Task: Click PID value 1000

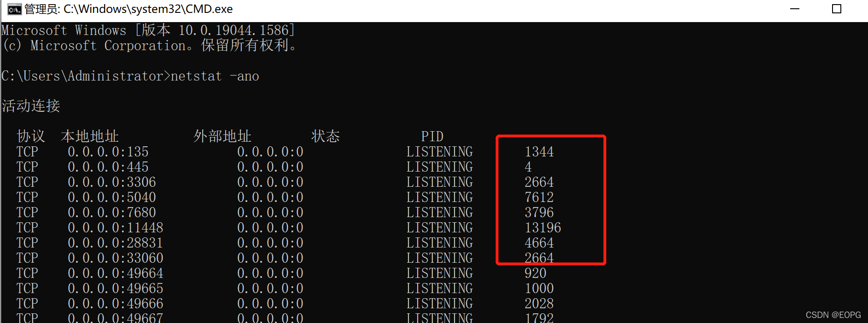Action: point(539,288)
